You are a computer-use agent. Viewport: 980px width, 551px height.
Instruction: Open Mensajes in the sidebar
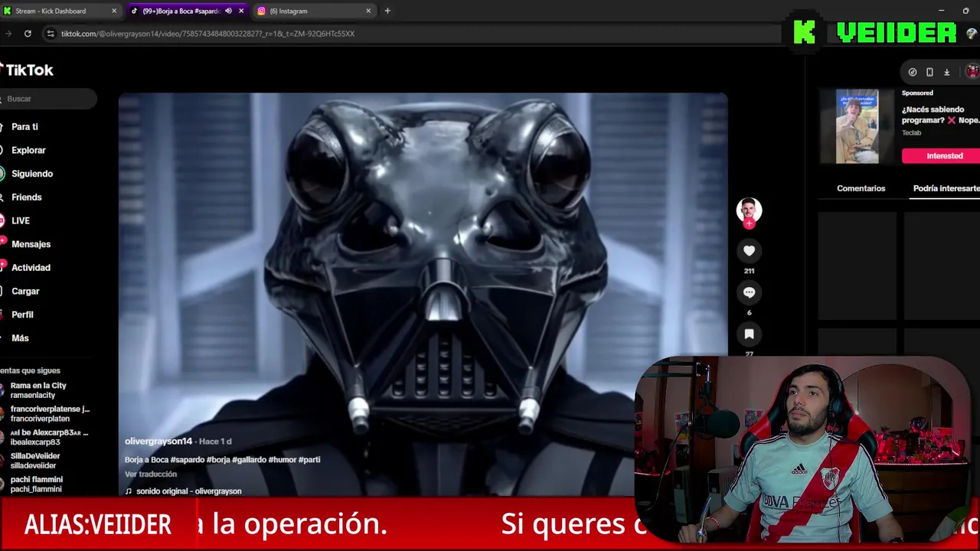31,244
